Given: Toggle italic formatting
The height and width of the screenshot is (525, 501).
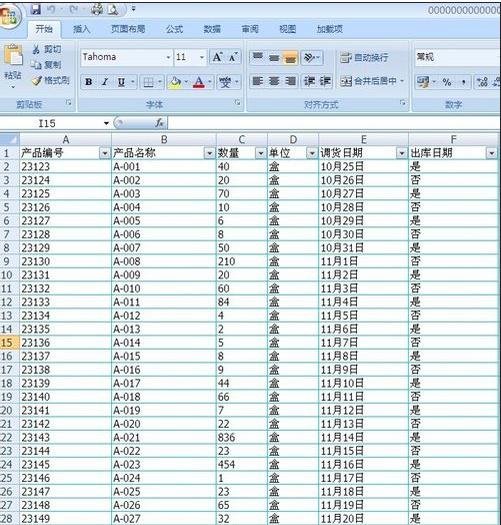Looking at the screenshot, I should click(105, 82).
